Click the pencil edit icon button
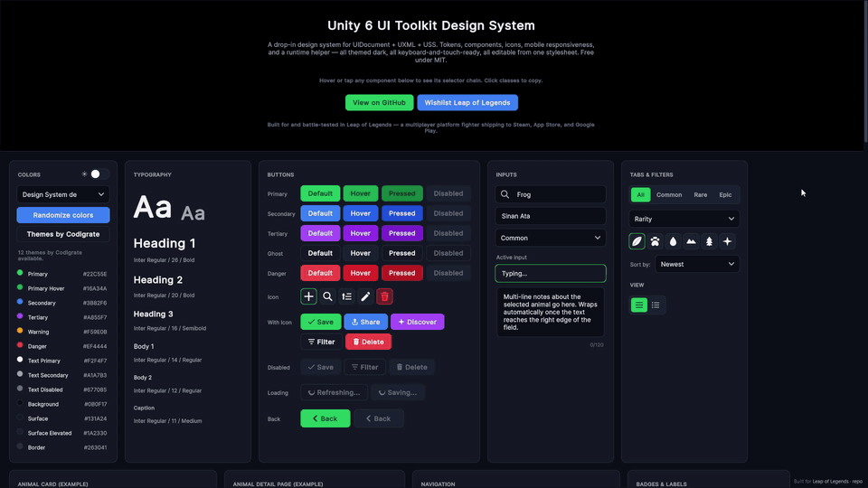This screenshot has height=488, width=868. click(365, 296)
